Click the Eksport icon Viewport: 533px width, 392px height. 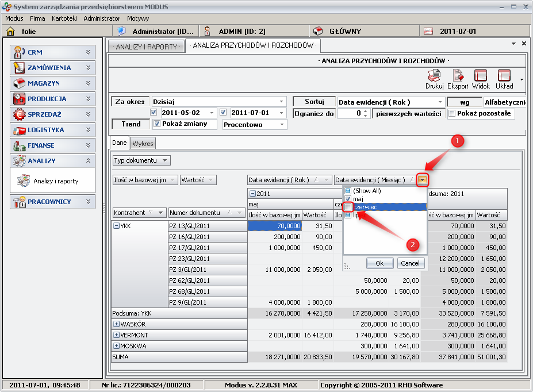[458, 79]
